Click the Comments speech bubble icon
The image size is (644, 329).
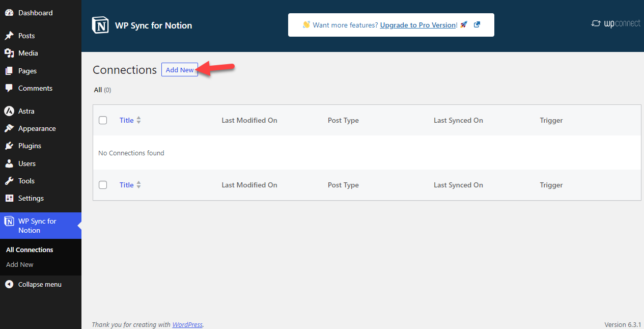click(x=9, y=88)
